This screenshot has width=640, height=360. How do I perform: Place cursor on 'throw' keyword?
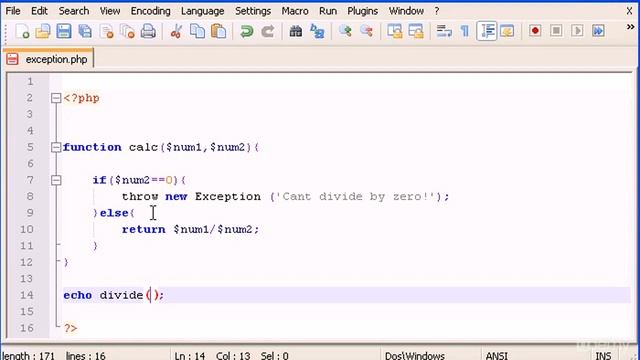[140, 196]
